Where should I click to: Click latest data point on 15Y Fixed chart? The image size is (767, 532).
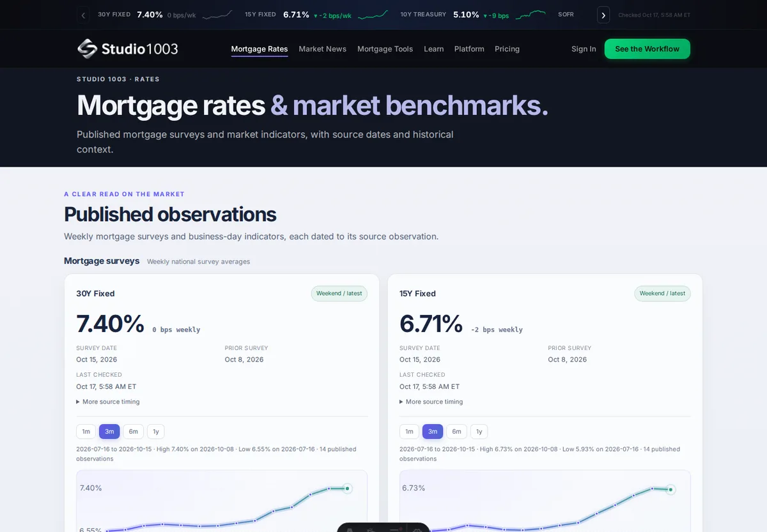click(670, 490)
